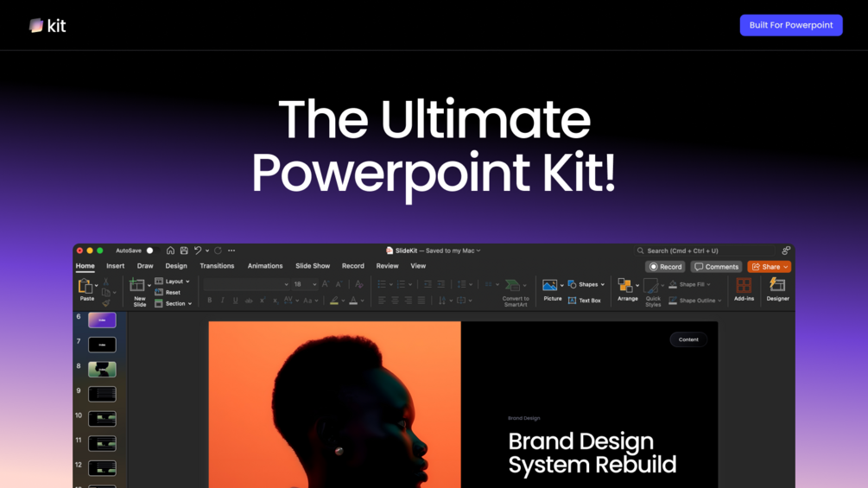Click the Reset slide button
The image size is (868, 488).
(x=168, y=292)
